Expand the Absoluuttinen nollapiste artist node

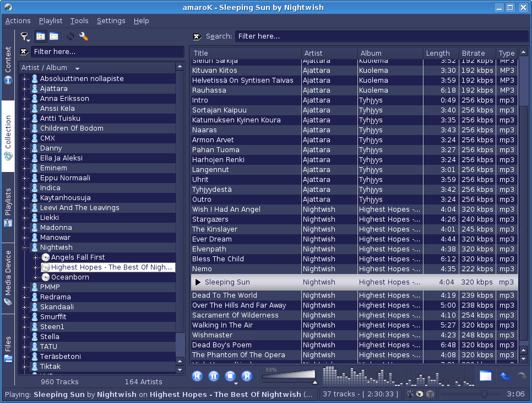(x=24, y=79)
